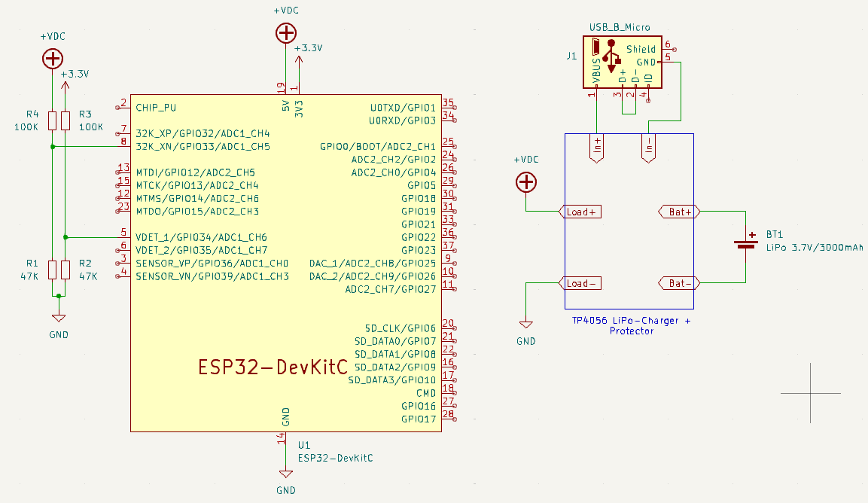
Task: Click the GPIO23 pin label
Action: (419, 250)
